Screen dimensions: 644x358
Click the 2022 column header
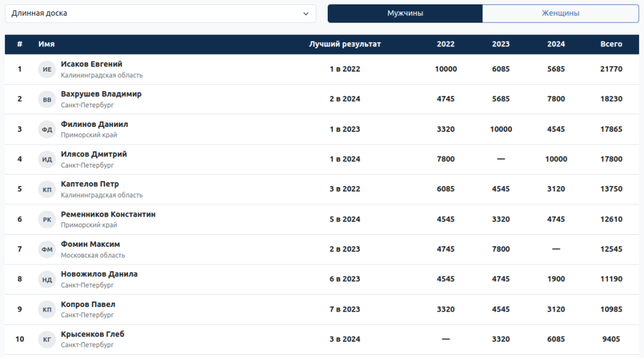pyautogui.click(x=445, y=44)
